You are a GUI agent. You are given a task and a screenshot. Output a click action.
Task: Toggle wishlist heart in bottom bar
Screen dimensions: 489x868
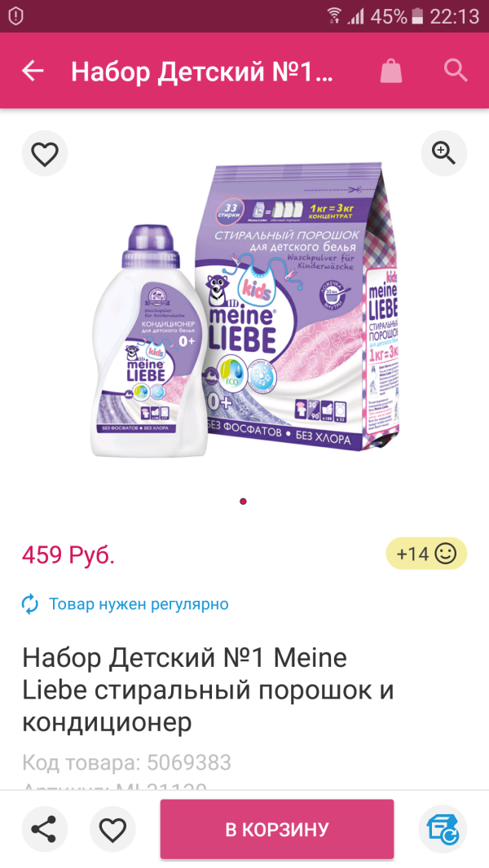click(113, 829)
